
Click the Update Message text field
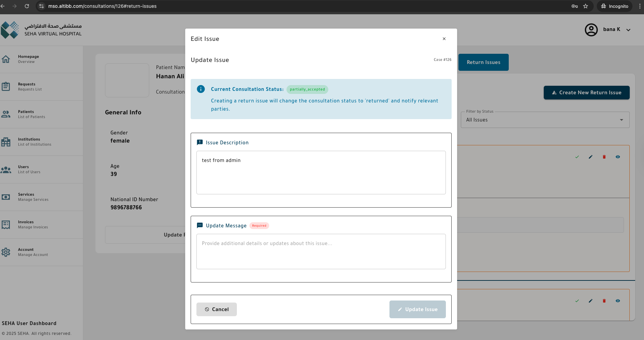[321, 252]
